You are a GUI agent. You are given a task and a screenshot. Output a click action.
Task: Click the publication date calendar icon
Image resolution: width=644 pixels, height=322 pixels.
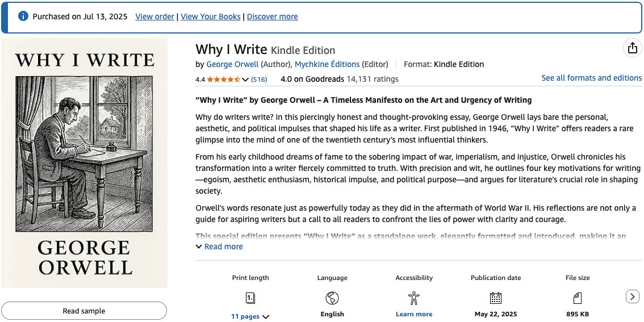click(x=496, y=298)
